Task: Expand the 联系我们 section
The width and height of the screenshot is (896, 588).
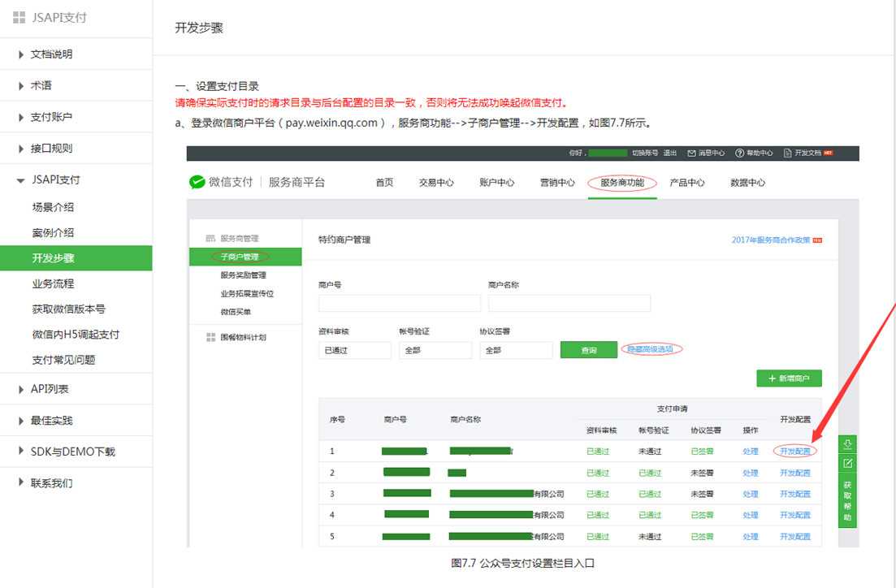Action: pos(21,482)
